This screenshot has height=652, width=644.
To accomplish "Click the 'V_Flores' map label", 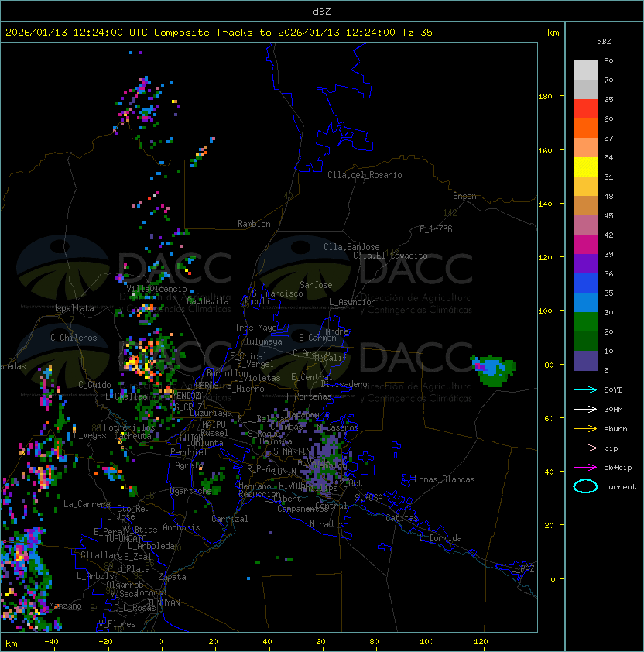I will (117, 624).
